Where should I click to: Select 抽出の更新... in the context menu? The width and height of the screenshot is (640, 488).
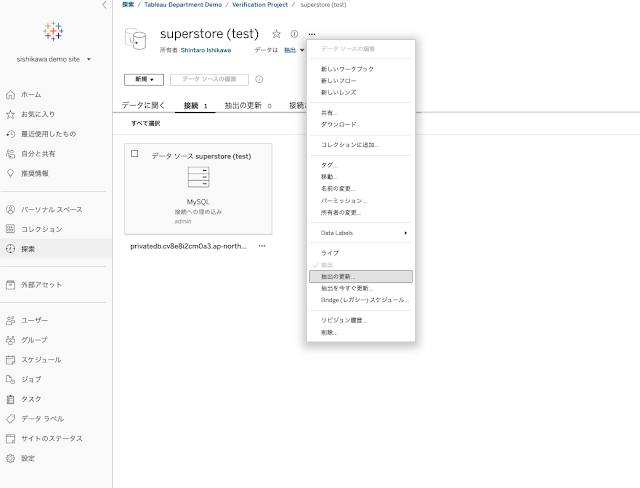(361, 277)
